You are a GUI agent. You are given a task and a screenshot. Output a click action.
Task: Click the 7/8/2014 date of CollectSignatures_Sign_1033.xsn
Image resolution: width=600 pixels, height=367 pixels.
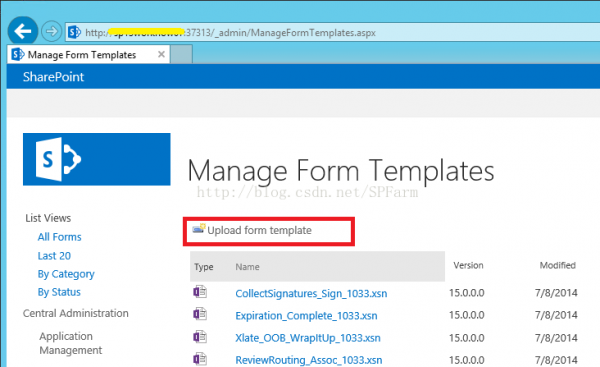coord(556,293)
